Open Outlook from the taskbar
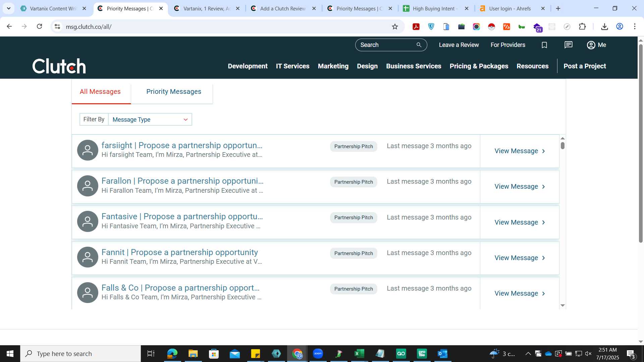Screen dimensions: 644x362 coord(443,354)
